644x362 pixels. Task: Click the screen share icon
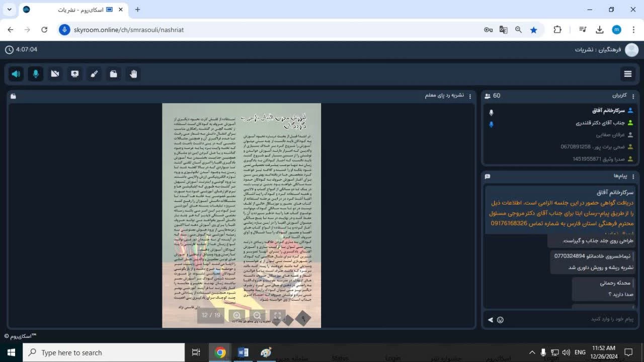pos(74,74)
